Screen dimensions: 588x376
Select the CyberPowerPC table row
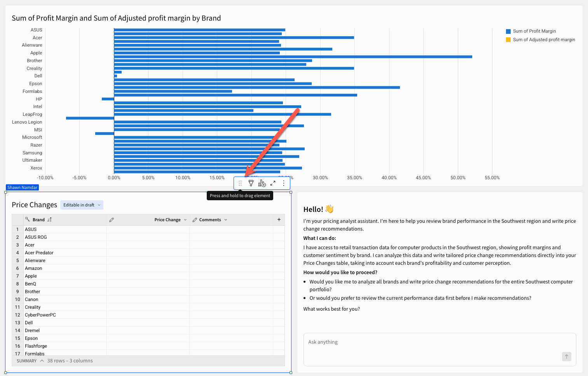tap(148, 315)
